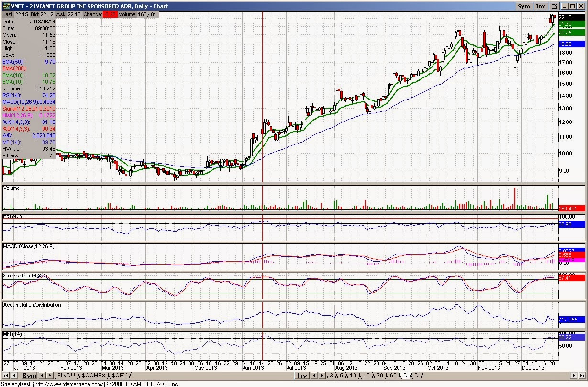Click the right arrow before the $INDU tab

tap(49, 376)
